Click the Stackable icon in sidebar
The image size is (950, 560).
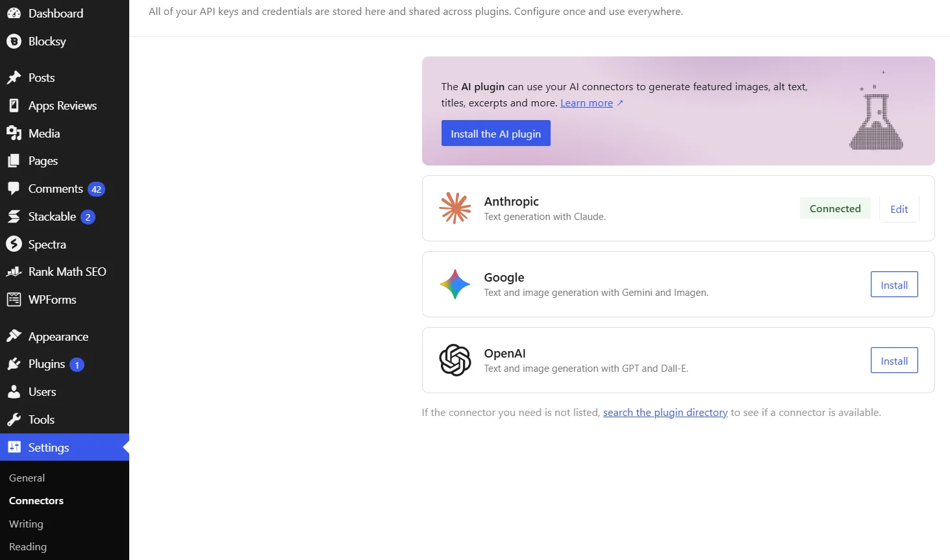(14, 216)
